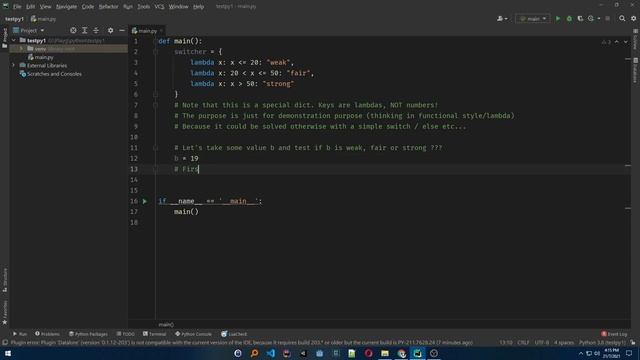Start debugging with the green bug icon
The height and width of the screenshot is (360, 640).
(x=569, y=18)
